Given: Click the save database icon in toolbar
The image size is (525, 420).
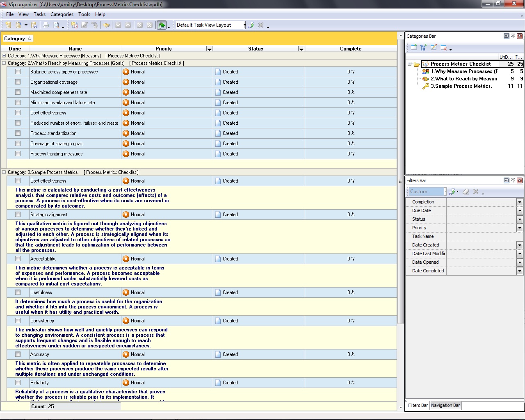Looking at the screenshot, I should click(x=35, y=25).
